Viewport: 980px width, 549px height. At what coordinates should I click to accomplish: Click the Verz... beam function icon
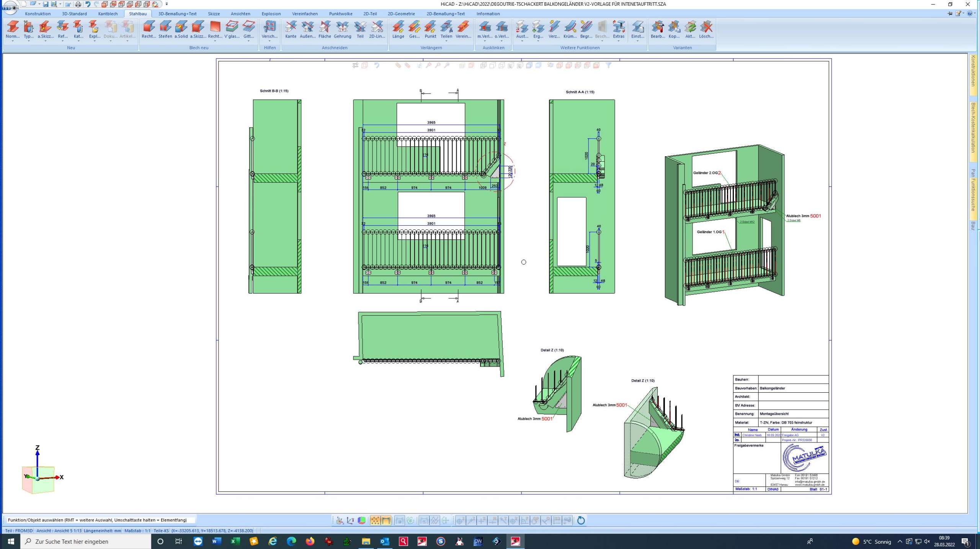click(x=554, y=27)
